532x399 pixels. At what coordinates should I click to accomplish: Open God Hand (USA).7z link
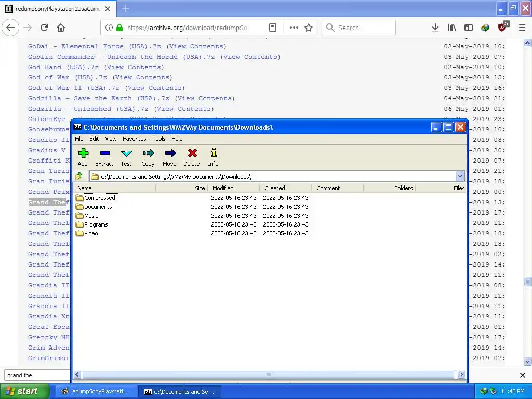63,67
